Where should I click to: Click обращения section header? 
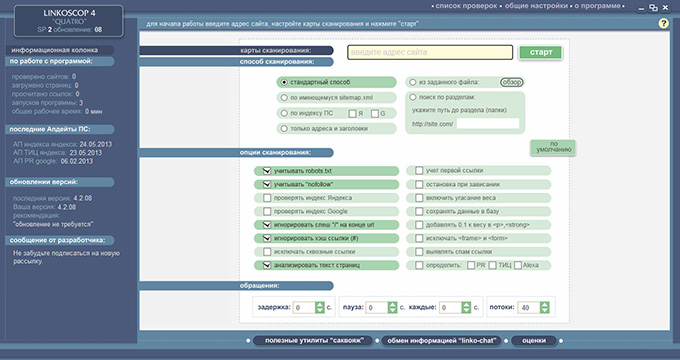[236, 286]
